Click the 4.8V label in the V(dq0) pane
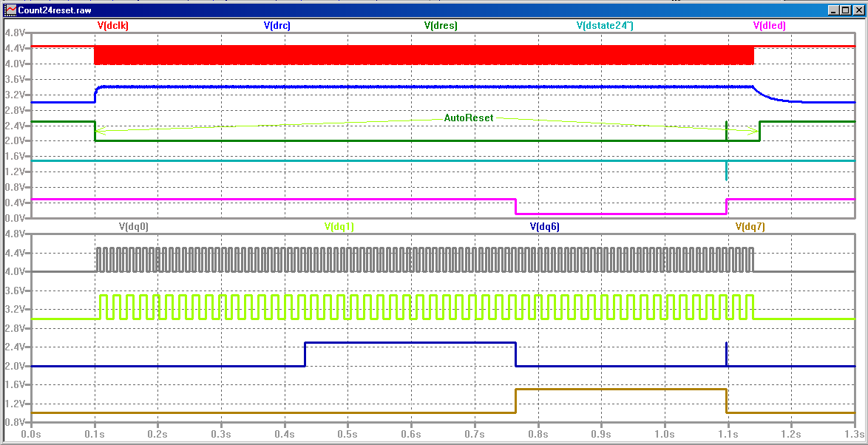This screenshot has height=445, width=868. click(13, 234)
